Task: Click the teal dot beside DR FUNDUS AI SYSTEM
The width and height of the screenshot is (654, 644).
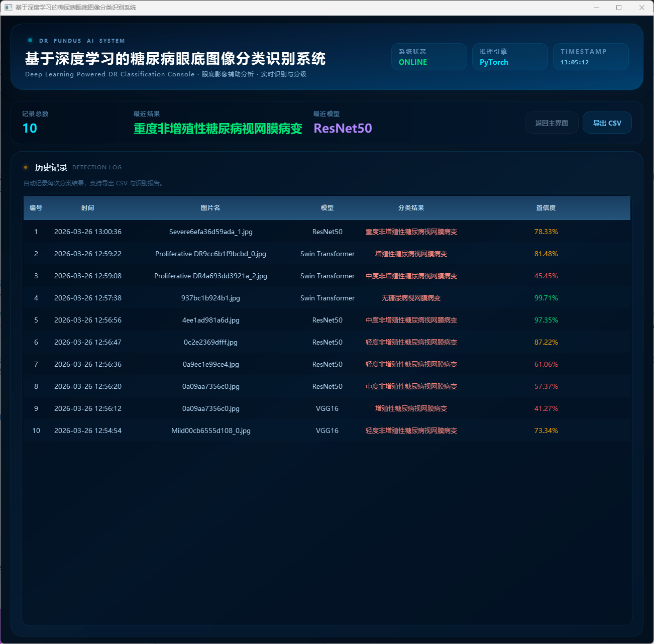Action: click(30, 40)
